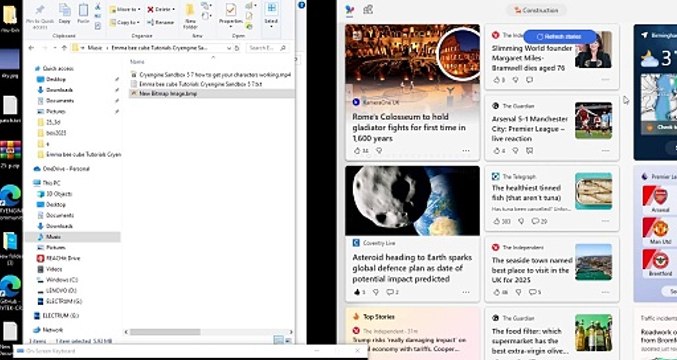Dislike the Slimming World founder story
677x360 pixels.
point(516,80)
